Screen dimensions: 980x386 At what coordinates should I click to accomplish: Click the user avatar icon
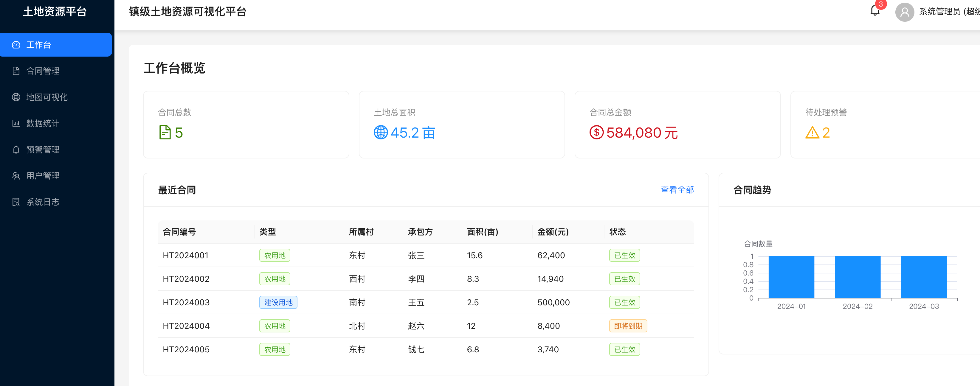(x=904, y=12)
